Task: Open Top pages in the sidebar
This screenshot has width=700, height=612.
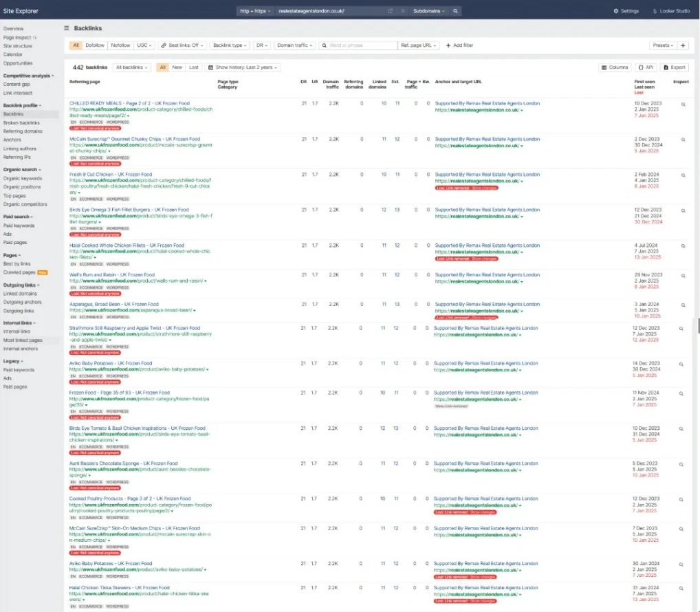Action: [14, 195]
